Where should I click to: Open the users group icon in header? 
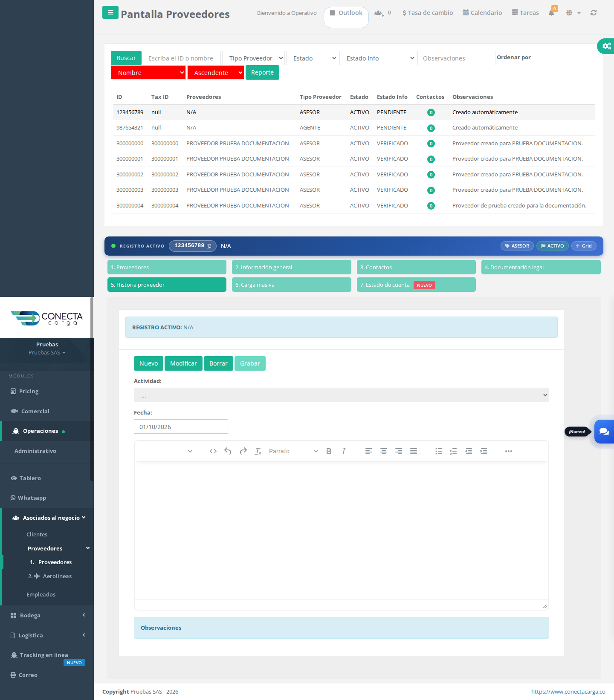378,13
